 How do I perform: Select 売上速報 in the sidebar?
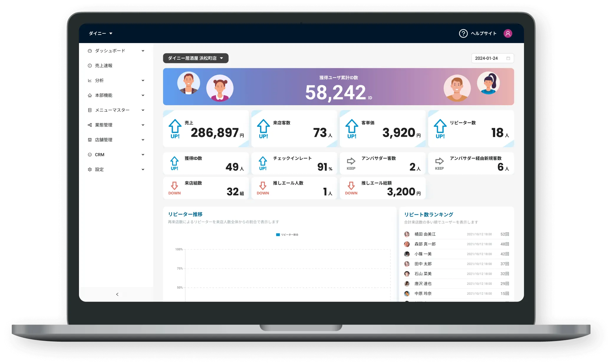[x=103, y=66]
